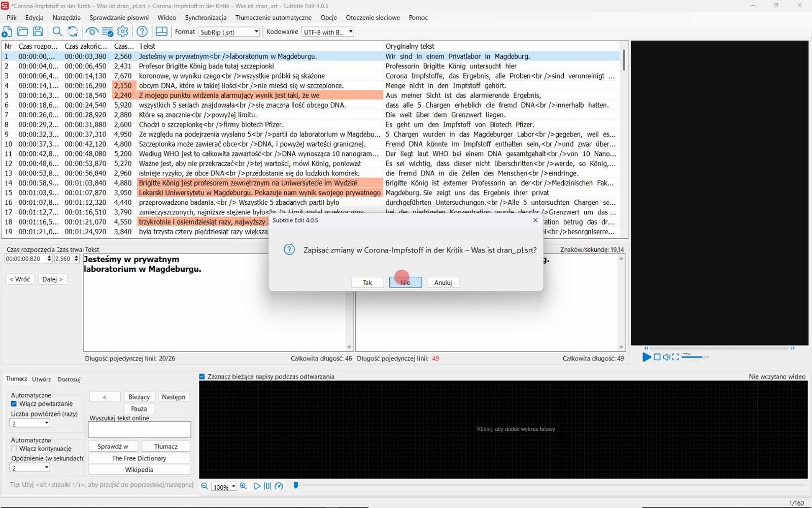The height and width of the screenshot is (508, 812).
Task: Click the waveform center/pause bracket icon
Action: click(x=267, y=486)
